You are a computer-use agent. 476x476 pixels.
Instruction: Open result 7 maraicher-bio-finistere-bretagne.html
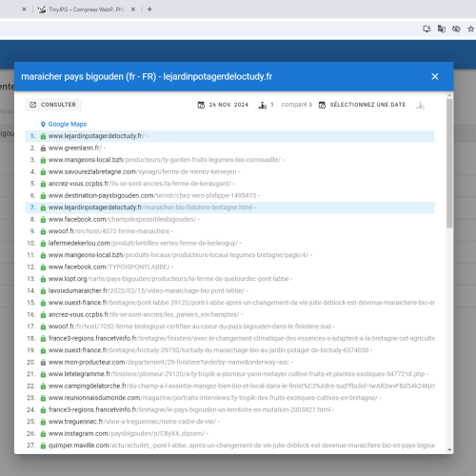150,208
